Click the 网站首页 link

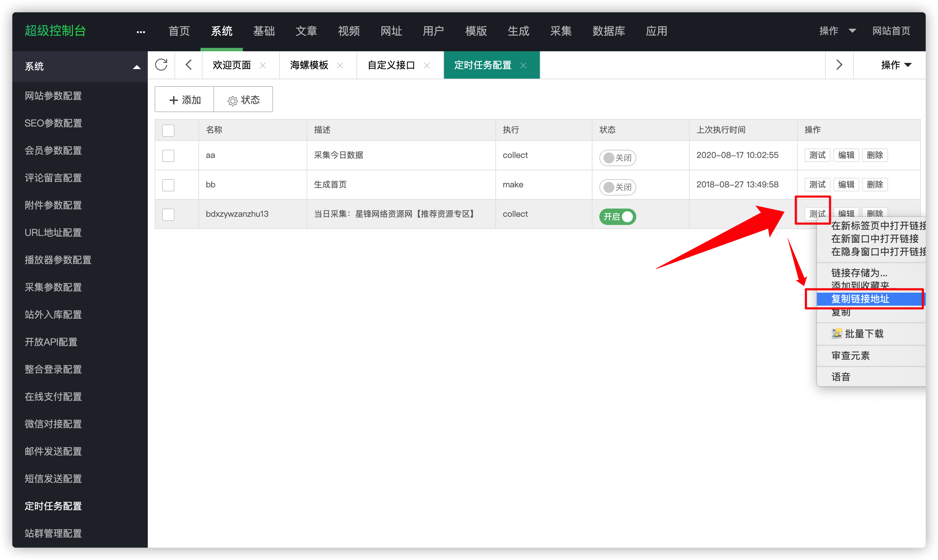891,31
